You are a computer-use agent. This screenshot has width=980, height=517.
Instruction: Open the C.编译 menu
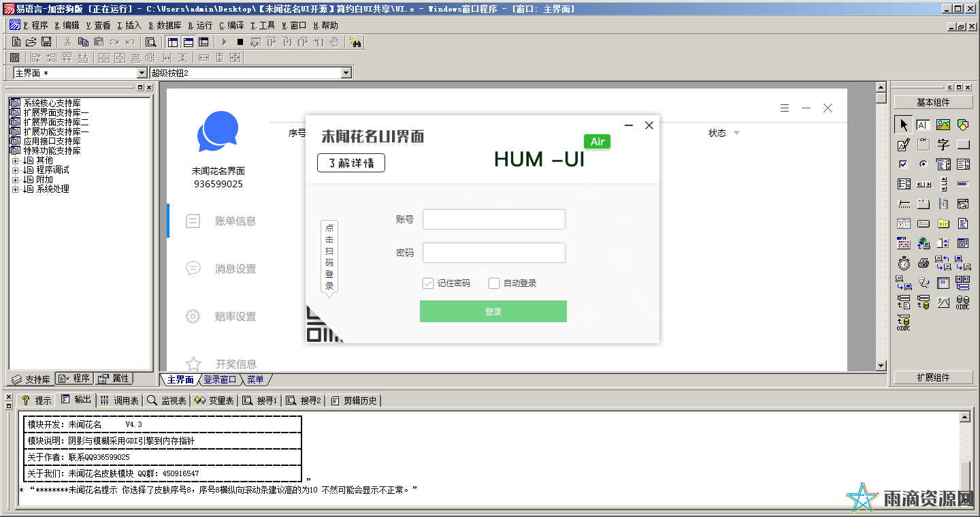[231, 25]
